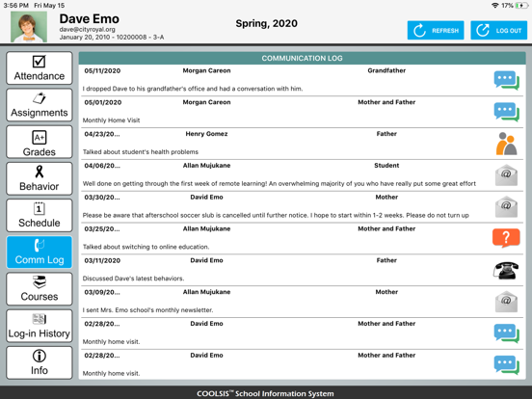Click Henry Gomez name
532x399 pixels.
click(x=206, y=134)
